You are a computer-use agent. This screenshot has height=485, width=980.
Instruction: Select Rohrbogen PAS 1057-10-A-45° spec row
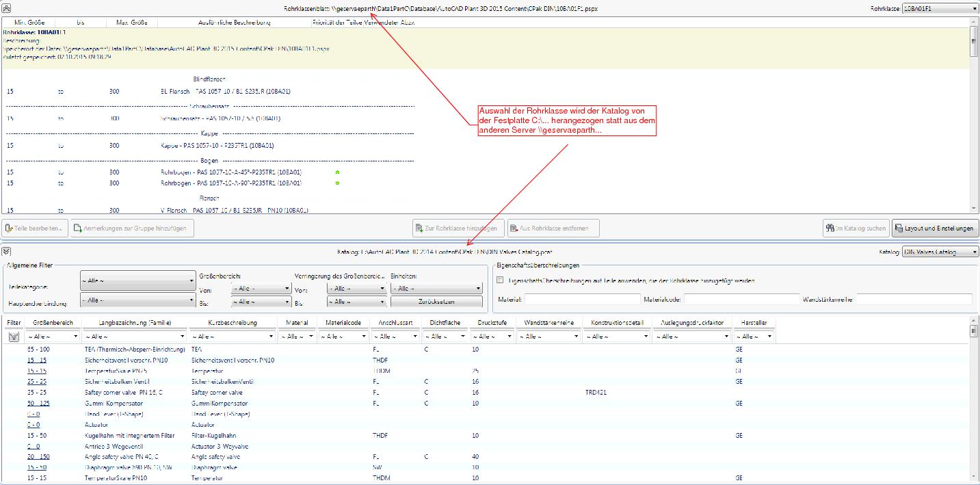point(486,172)
